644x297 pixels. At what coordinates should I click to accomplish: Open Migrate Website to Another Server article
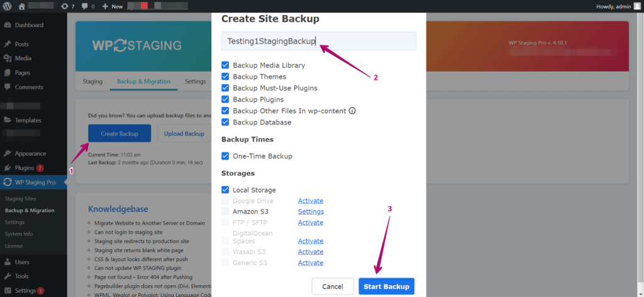pyautogui.click(x=150, y=223)
